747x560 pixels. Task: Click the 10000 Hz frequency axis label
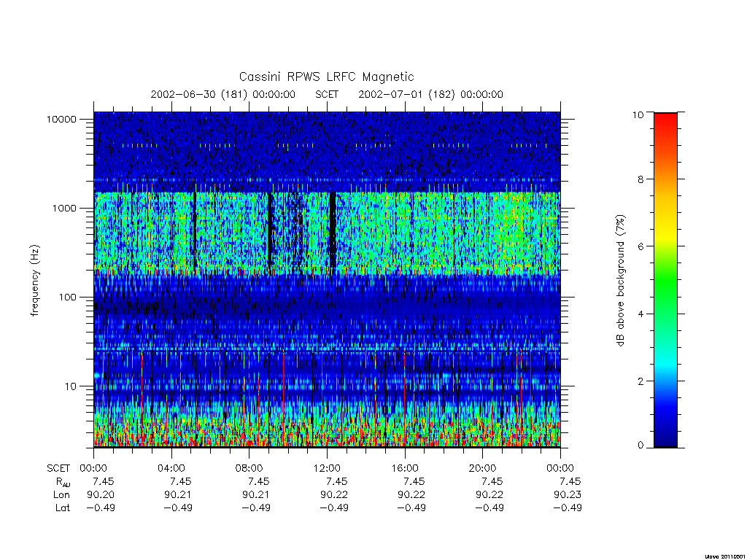pyautogui.click(x=61, y=119)
